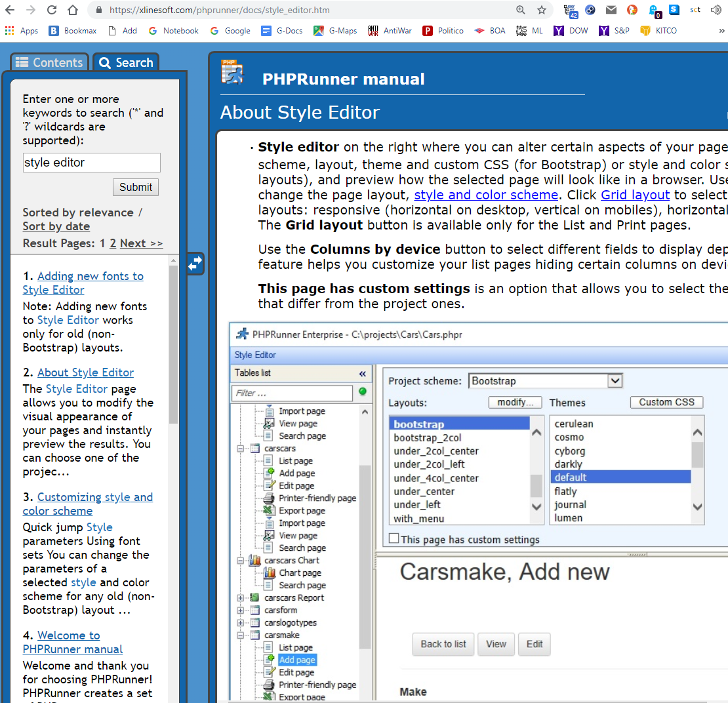
Task: Reload the current page
Action: [52, 10]
